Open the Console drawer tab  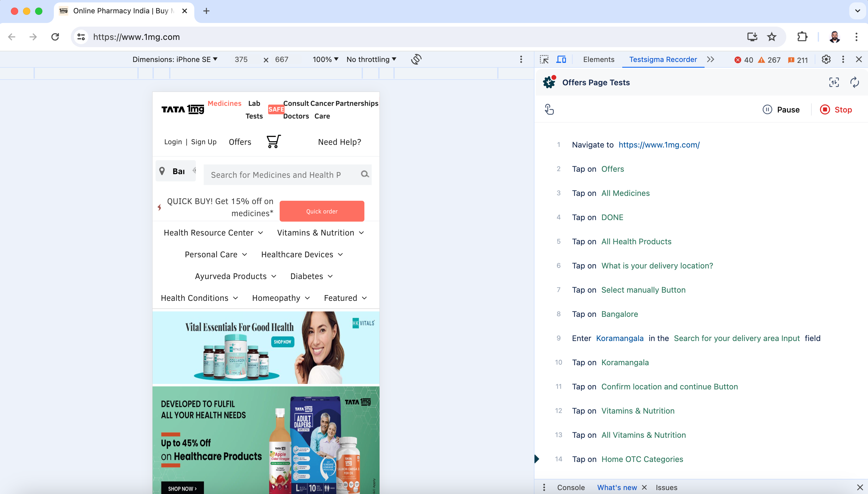tap(570, 487)
